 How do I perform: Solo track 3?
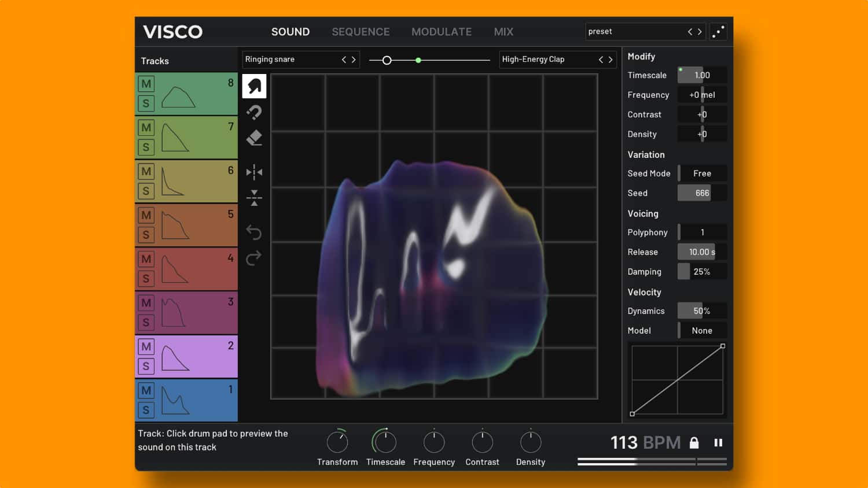coord(146,322)
